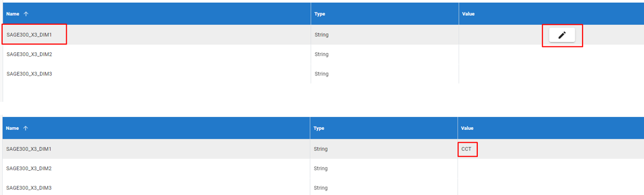Select SAGE300_X3_DIM1 row in lower table
The width and height of the screenshot is (644, 195).
point(322,149)
